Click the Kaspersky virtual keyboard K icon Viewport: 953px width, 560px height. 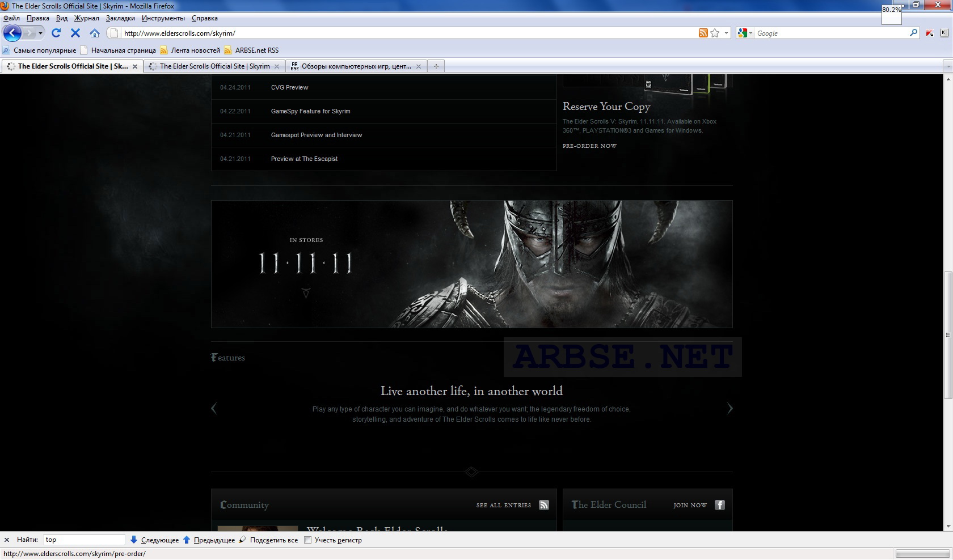(x=944, y=33)
